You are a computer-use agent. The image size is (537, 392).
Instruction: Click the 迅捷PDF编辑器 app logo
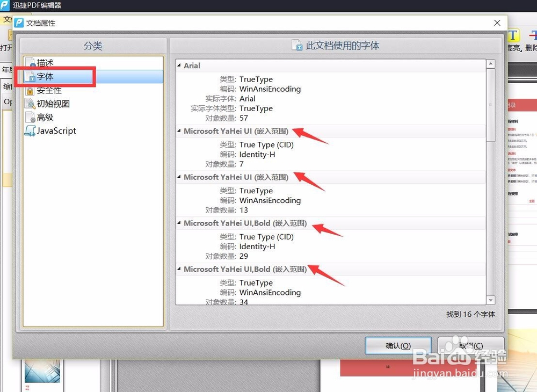pyautogui.click(x=5, y=5)
